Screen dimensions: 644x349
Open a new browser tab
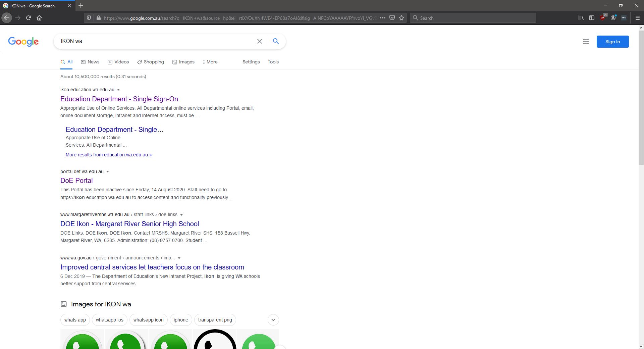[81, 5]
